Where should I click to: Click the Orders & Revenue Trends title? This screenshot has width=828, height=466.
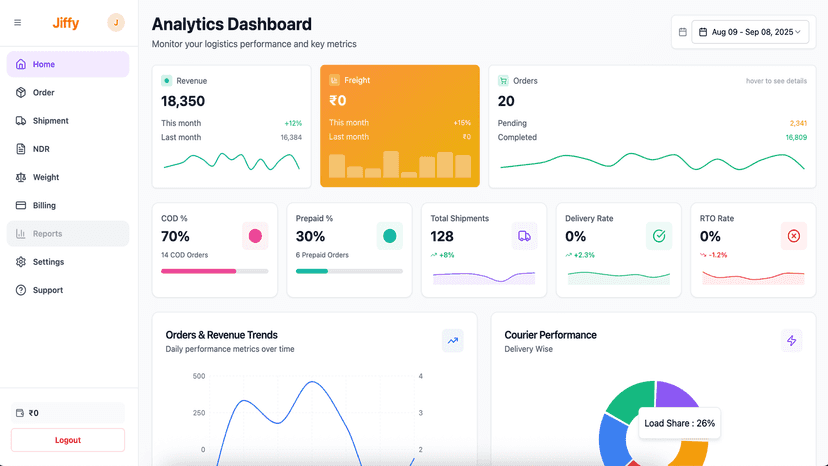(221, 335)
